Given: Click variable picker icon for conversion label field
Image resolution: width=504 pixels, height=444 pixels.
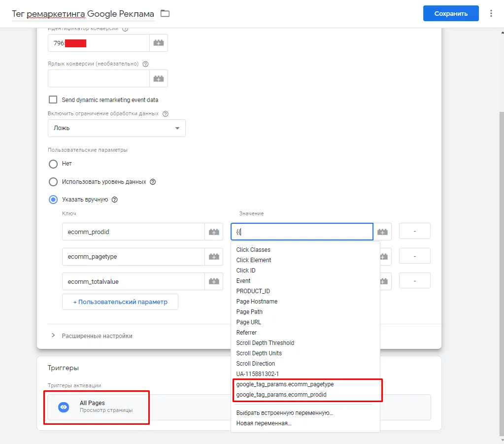Looking at the screenshot, I should coord(159,78).
